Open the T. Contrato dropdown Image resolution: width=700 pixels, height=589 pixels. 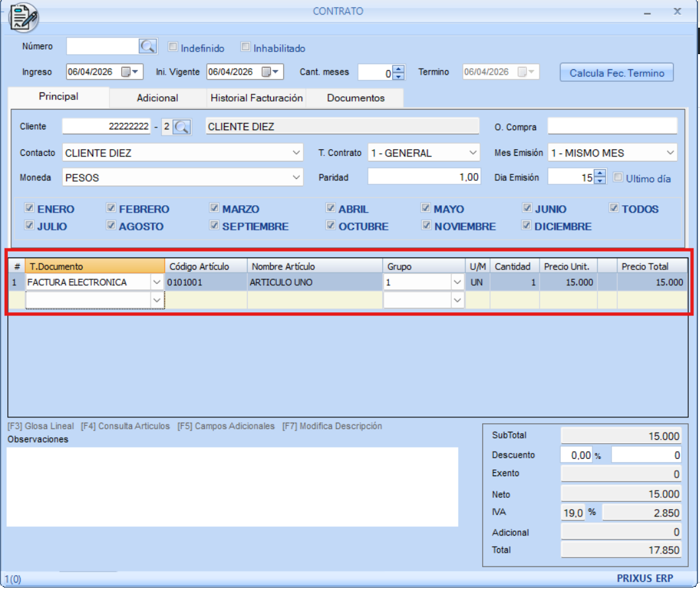[x=473, y=153]
